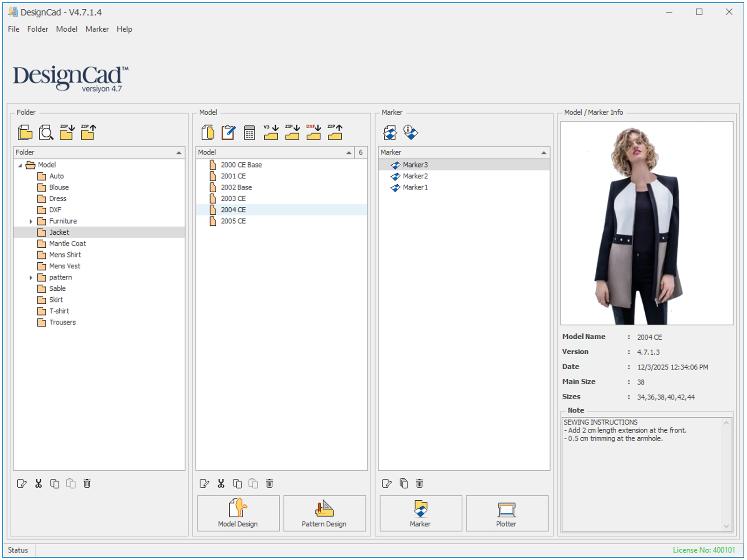
Task: Select the 2005 CE model
Action: click(233, 221)
